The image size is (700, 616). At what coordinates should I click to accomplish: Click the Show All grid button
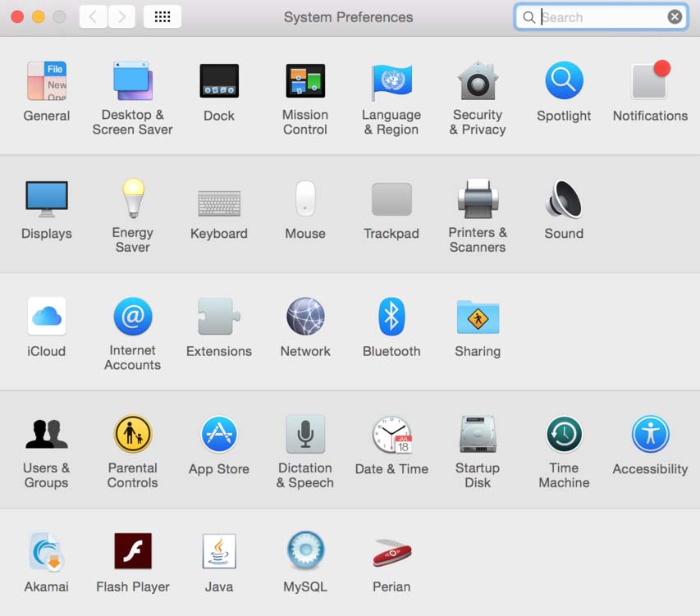click(162, 17)
